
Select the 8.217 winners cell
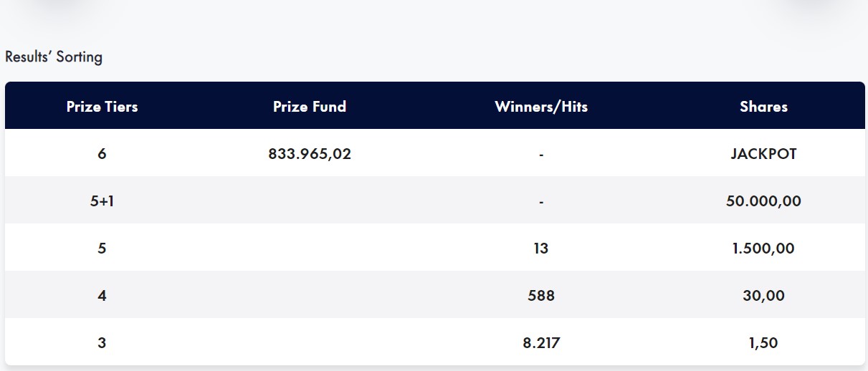[541, 343]
